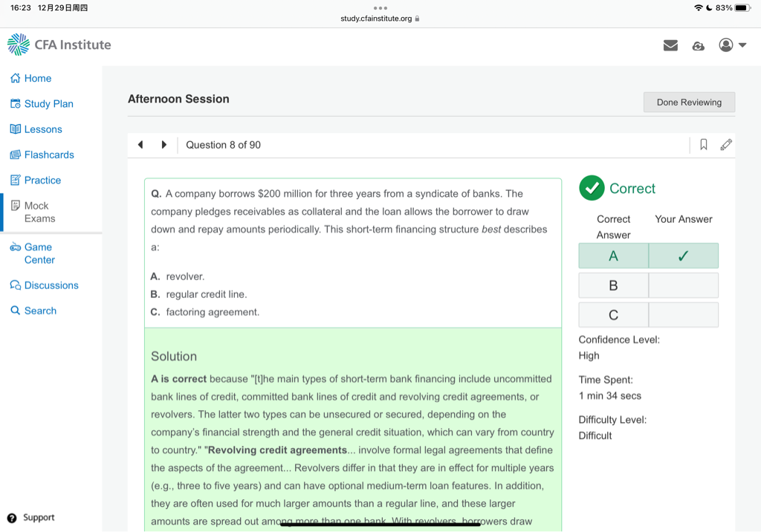Click the Your Answer checkmark cell
Screen dimensions: 761x532
(684, 256)
